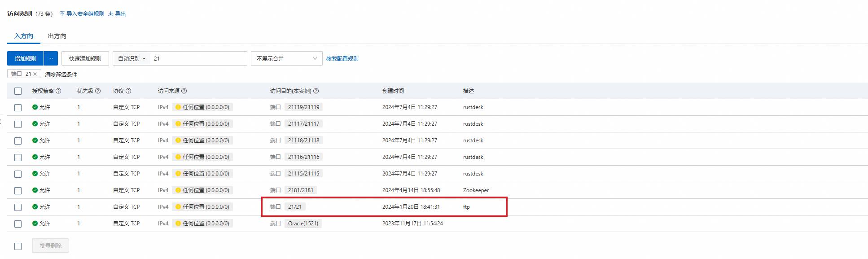Check the row for port 21119/21119
The width and height of the screenshot is (868, 259).
click(18, 108)
